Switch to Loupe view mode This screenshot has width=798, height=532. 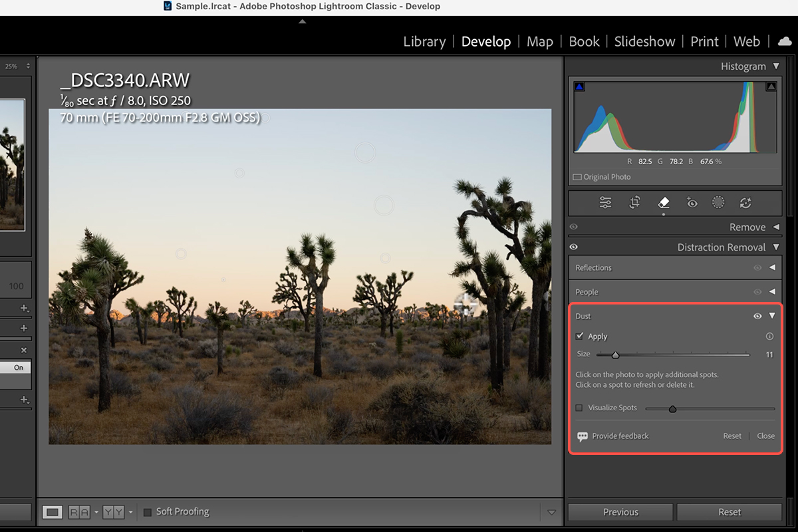coord(53,512)
